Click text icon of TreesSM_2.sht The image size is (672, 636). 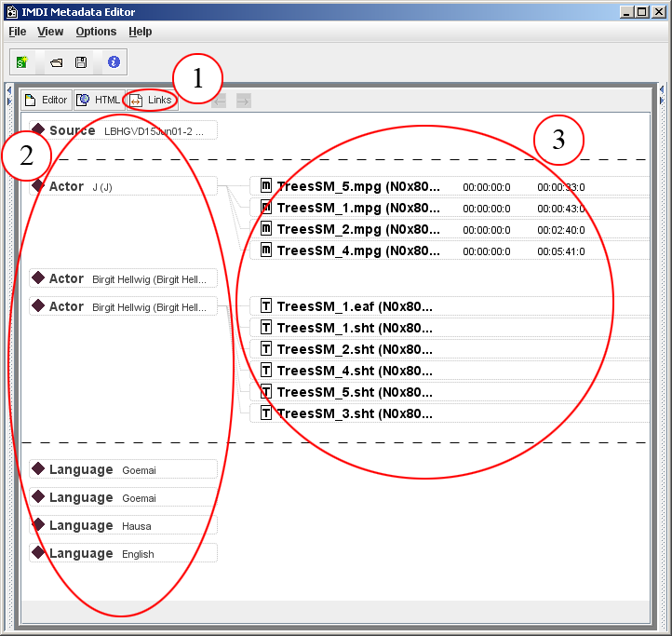(x=266, y=348)
